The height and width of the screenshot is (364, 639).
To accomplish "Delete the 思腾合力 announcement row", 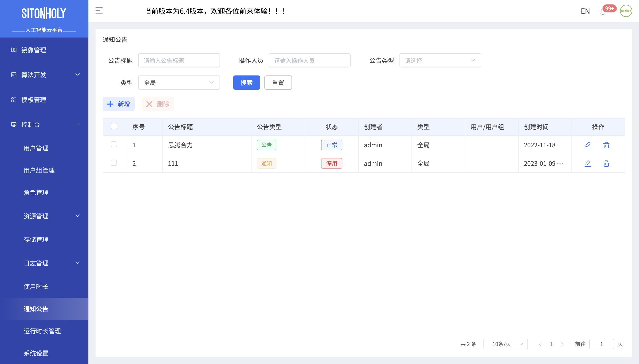I will [606, 145].
